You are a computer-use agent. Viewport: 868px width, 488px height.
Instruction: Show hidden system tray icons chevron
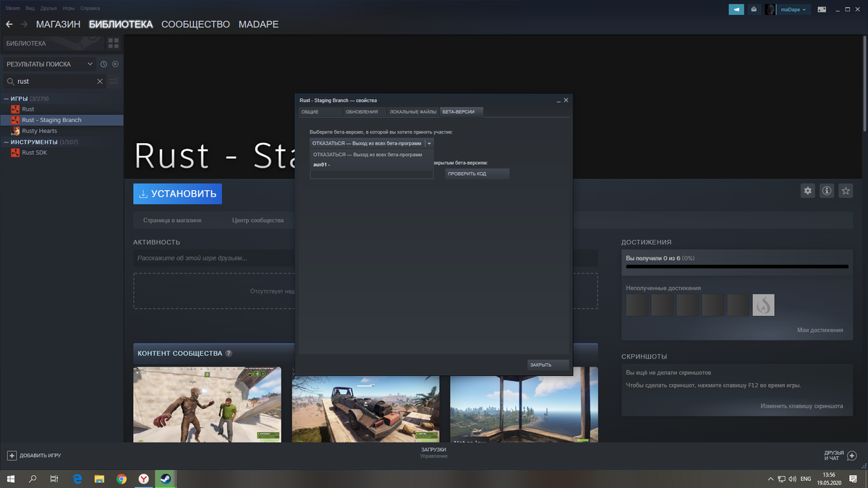coord(770,479)
